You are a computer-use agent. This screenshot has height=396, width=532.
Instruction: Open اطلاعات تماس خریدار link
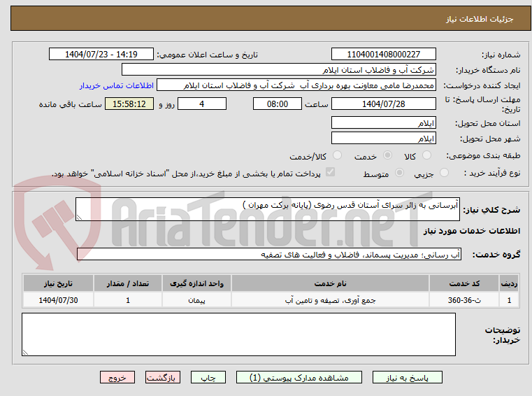pos(116,85)
